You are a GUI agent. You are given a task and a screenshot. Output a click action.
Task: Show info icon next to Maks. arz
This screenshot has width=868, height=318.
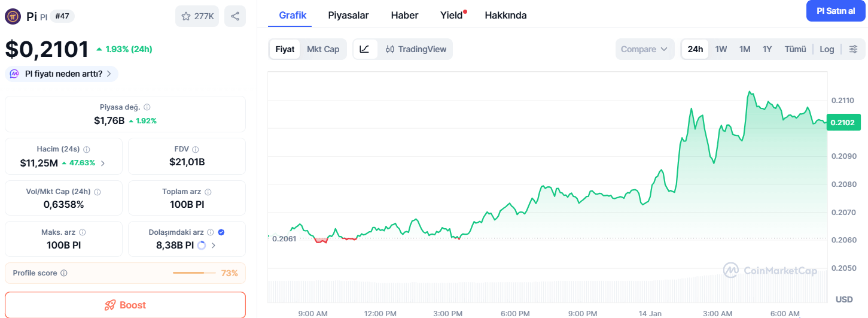click(x=83, y=232)
